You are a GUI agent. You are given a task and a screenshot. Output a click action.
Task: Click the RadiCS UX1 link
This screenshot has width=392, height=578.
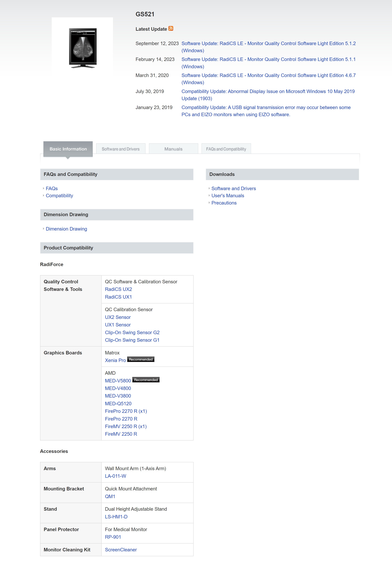[118, 297]
